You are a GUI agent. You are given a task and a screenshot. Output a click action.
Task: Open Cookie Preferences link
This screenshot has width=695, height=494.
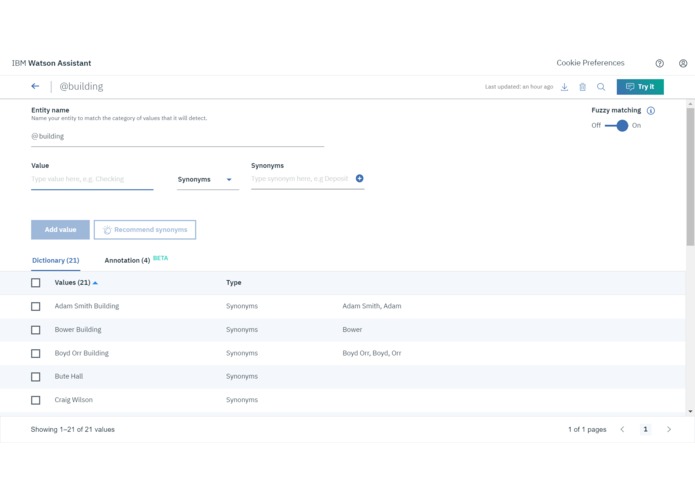590,63
